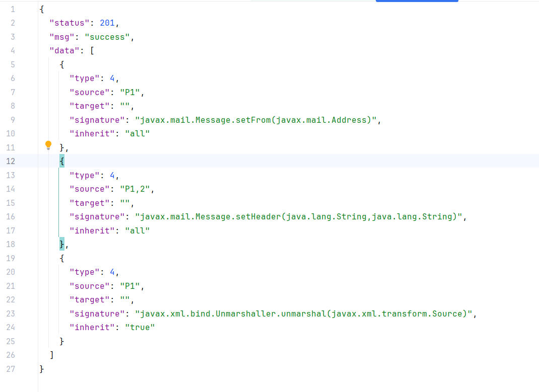Screen dimensions: 539x392
Task: Click the highlighted closing brace on line 18
Action: tap(61, 244)
